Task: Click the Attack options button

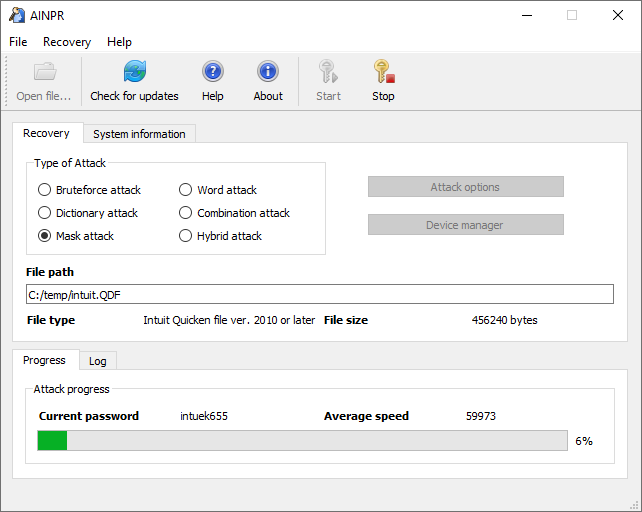Action: click(466, 187)
